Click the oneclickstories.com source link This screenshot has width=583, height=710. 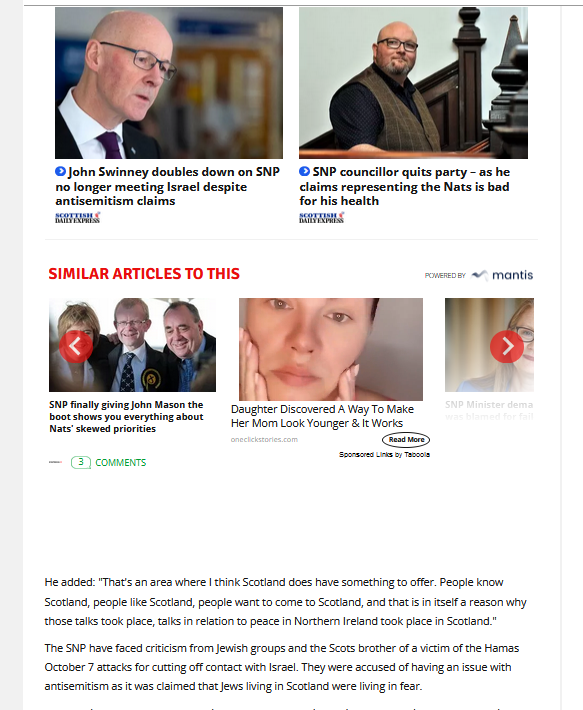click(264, 439)
